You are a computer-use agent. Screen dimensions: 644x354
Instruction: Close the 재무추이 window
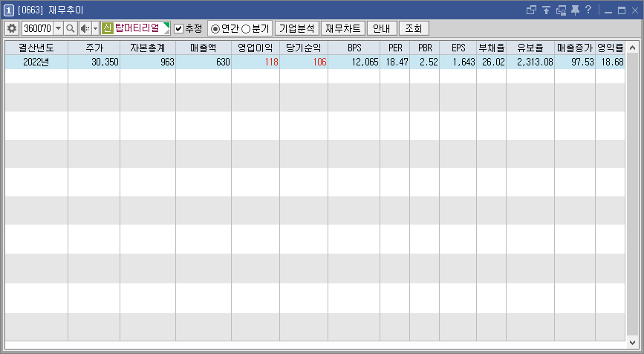635,10
